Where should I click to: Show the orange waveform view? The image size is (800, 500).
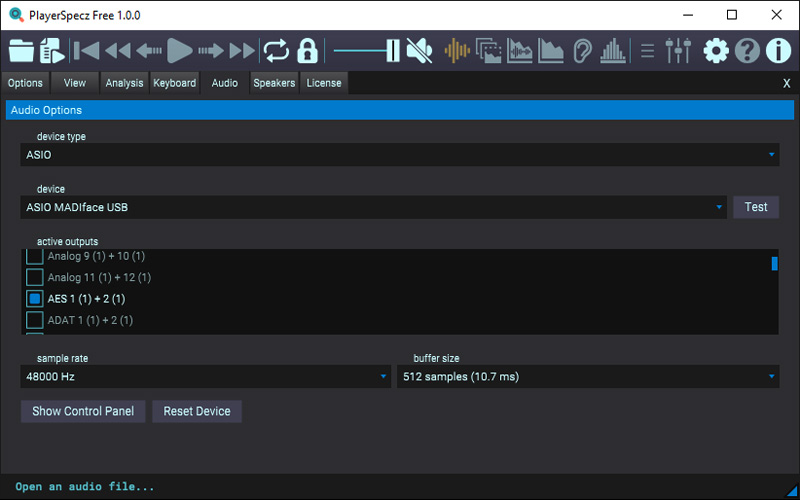pyautogui.click(x=457, y=50)
